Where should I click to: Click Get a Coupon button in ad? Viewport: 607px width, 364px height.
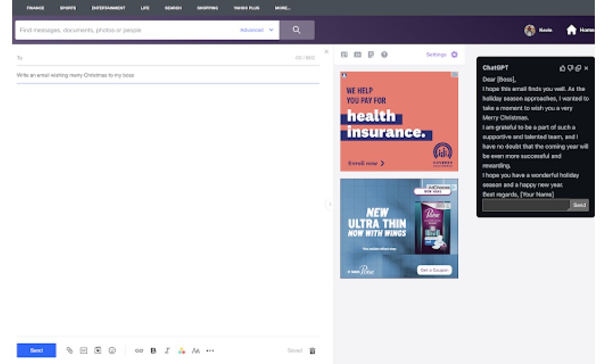pyautogui.click(x=435, y=270)
